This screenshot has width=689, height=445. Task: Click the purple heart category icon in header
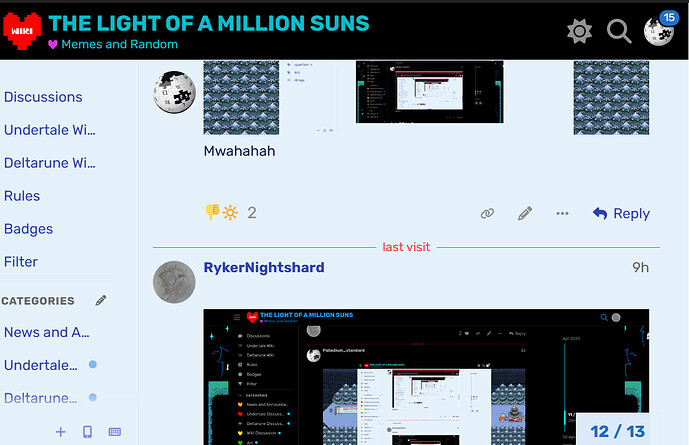pyautogui.click(x=53, y=44)
